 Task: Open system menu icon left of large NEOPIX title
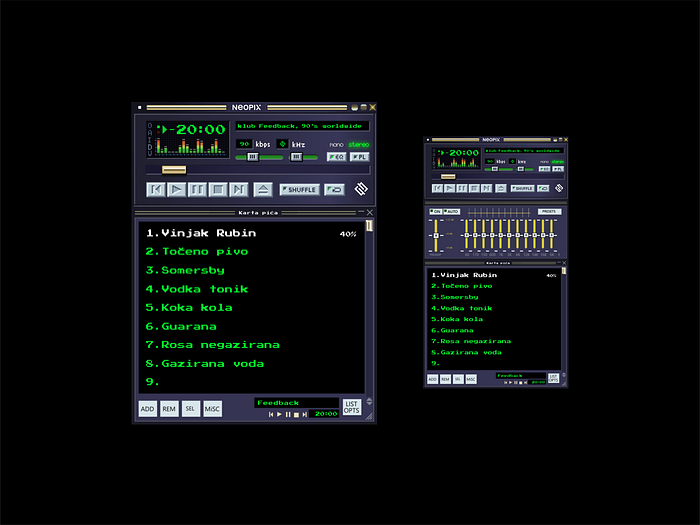[x=140, y=108]
